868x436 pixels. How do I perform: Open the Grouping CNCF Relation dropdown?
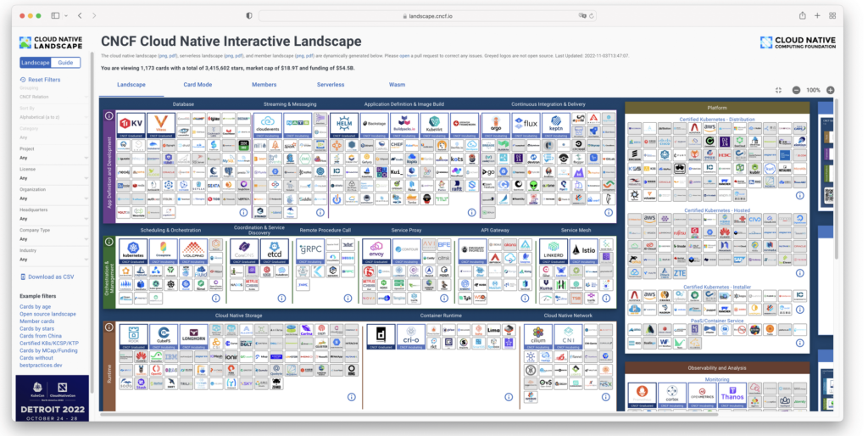(53, 97)
